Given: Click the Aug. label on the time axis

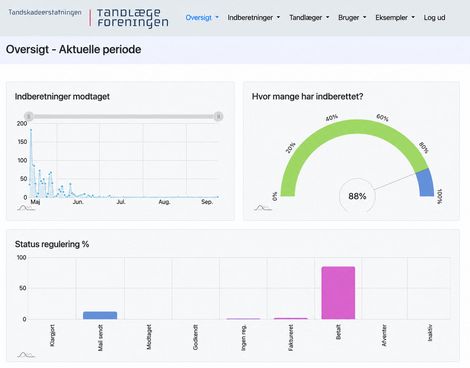Looking at the screenshot, I should coord(164,202).
